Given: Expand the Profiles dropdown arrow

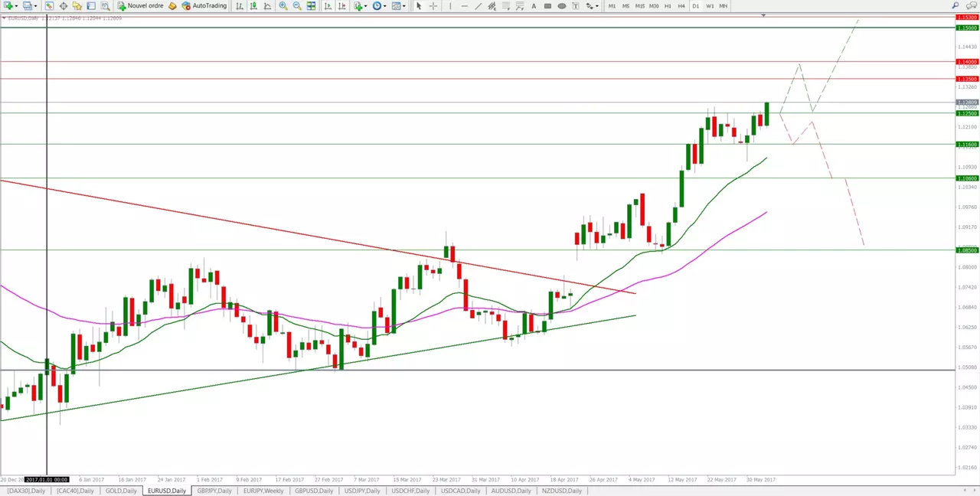Looking at the screenshot, I should click(36, 5).
